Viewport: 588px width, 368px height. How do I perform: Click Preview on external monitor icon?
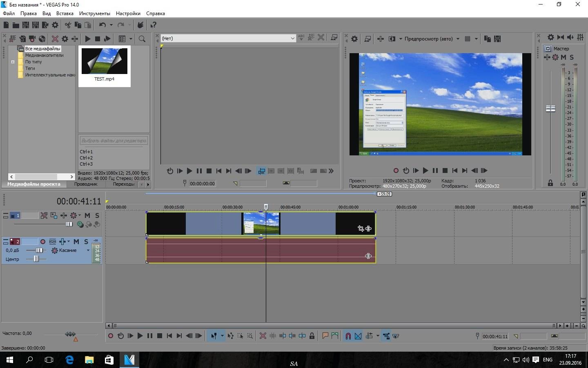pyautogui.click(x=367, y=39)
